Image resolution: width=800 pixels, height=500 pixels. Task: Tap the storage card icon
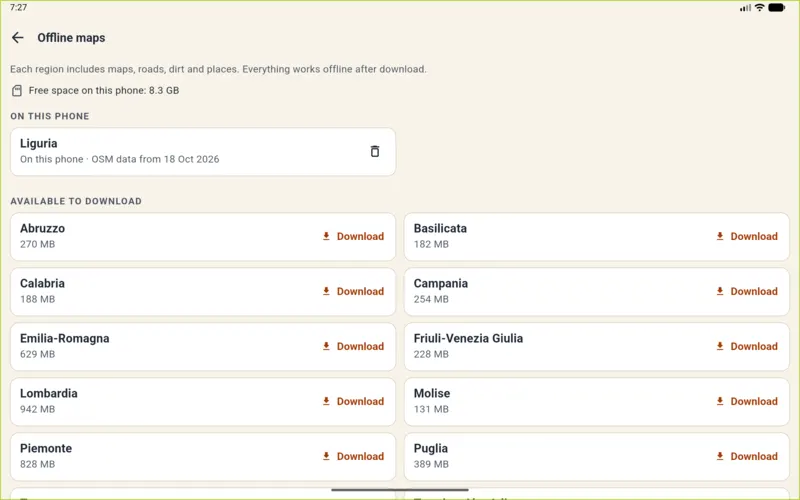coord(17,91)
